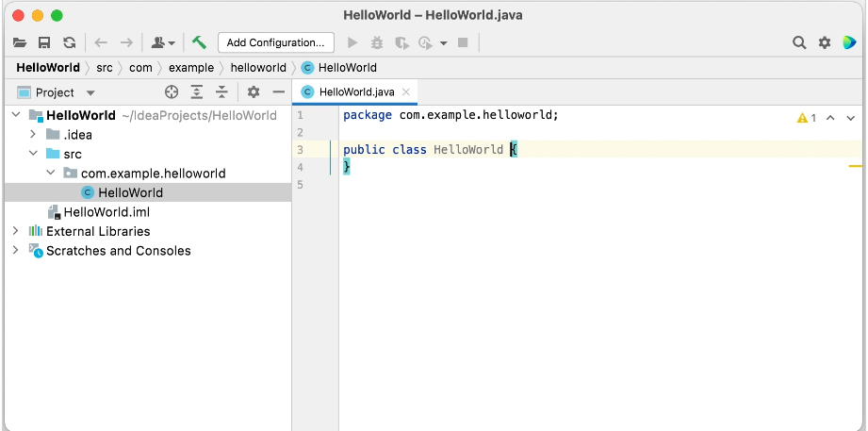Expand the External Libraries node

(15, 231)
